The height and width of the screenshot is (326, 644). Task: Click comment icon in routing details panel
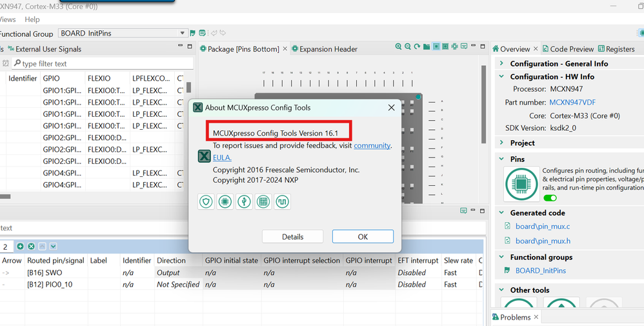[x=463, y=211]
